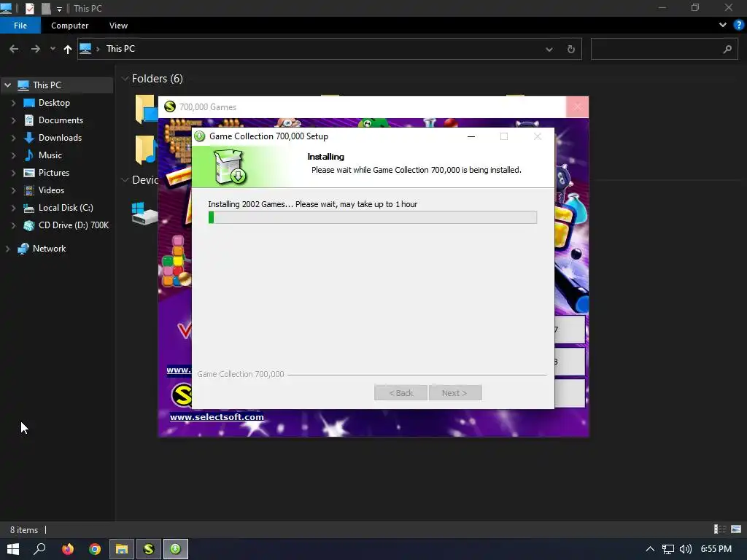Open the View ribbon tab

tap(118, 26)
